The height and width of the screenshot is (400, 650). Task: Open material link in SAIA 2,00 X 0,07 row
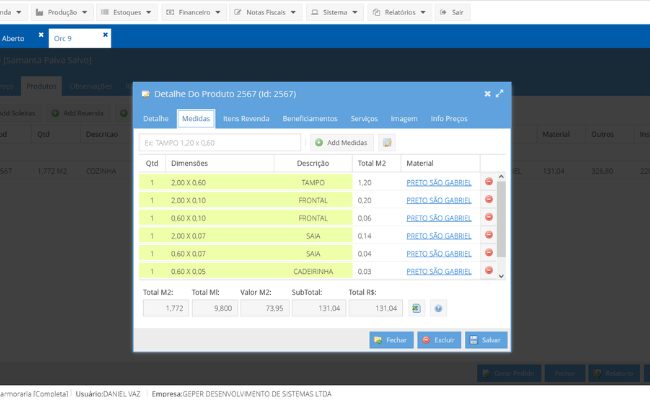click(x=439, y=236)
